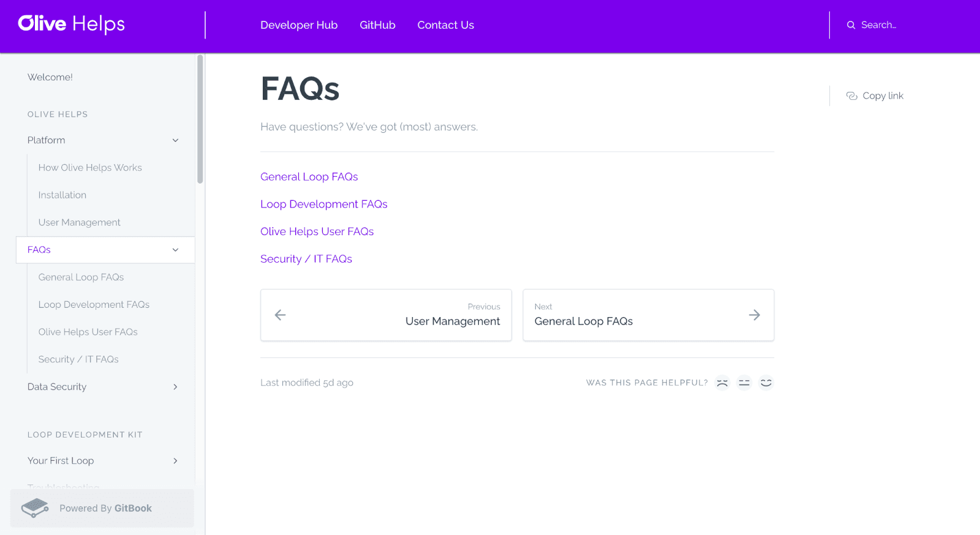Click the 'Have questions?' subtitle text
Viewport: 980px width, 535px height.
click(369, 127)
